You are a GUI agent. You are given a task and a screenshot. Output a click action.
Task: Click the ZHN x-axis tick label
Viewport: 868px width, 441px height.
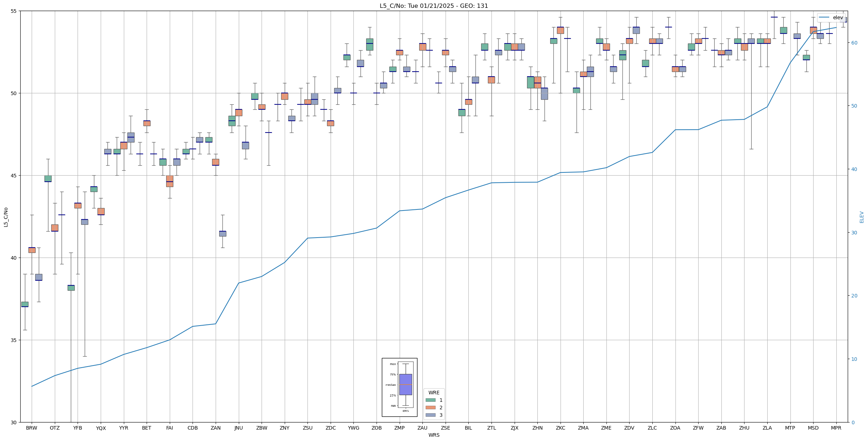(x=537, y=428)
